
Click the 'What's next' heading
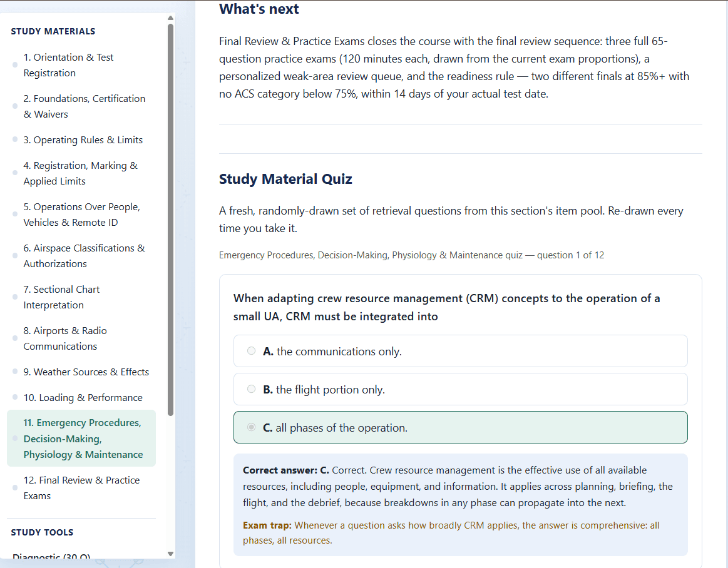259,9
